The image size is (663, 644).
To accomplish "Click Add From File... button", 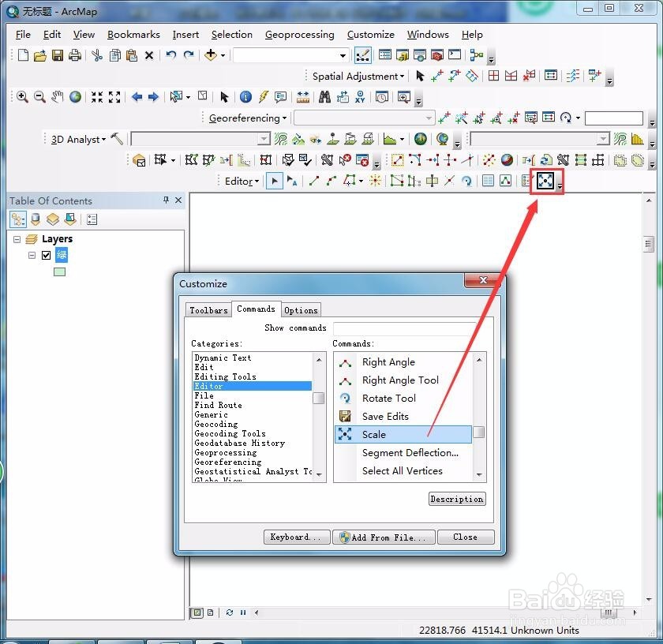I will (384, 537).
